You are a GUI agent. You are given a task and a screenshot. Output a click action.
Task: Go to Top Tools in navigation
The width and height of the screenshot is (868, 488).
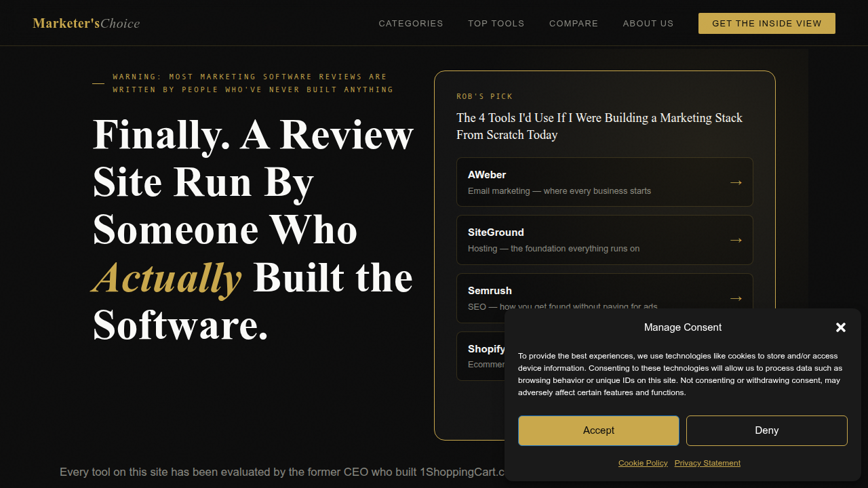[496, 23]
